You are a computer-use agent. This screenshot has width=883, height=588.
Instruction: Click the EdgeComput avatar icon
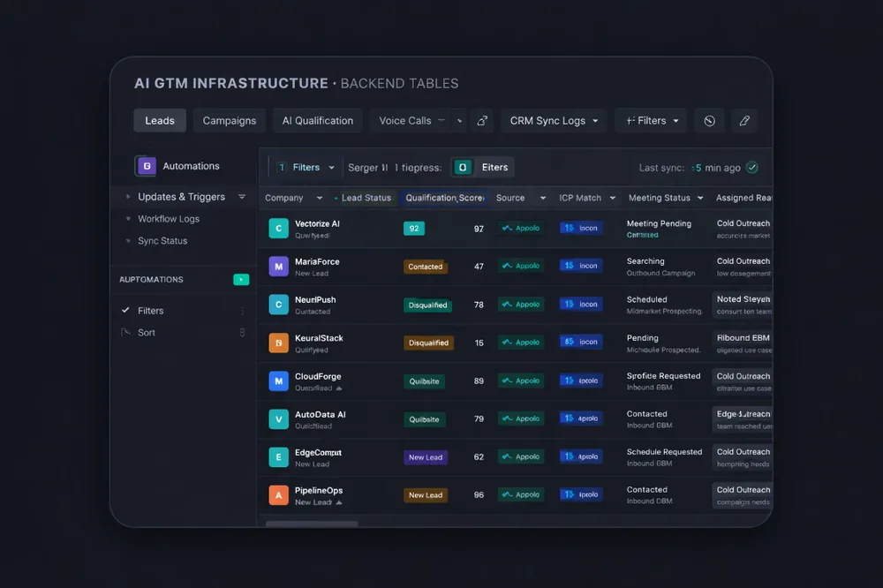[x=278, y=456]
